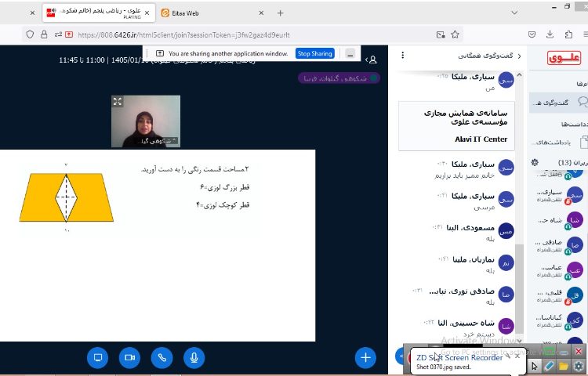Click the Alavi IT Center welcome message
Screen dimensions: 588x376
[x=457, y=126]
